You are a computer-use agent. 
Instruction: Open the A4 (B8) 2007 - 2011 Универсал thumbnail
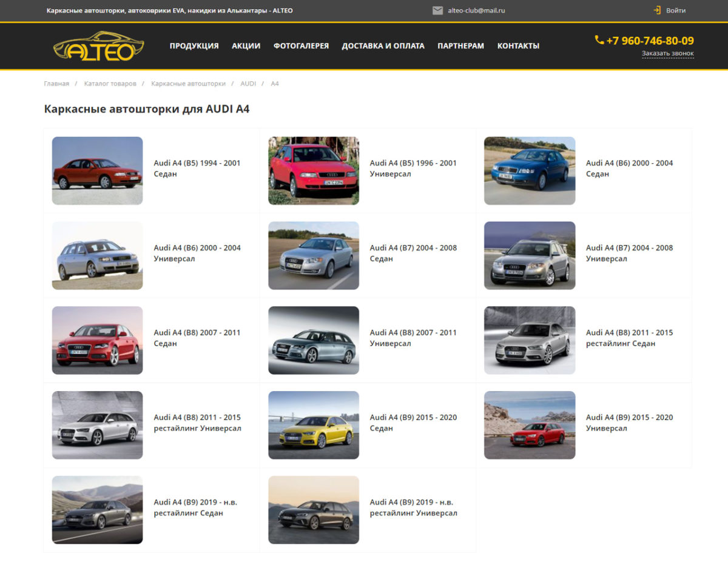[314, 340]
